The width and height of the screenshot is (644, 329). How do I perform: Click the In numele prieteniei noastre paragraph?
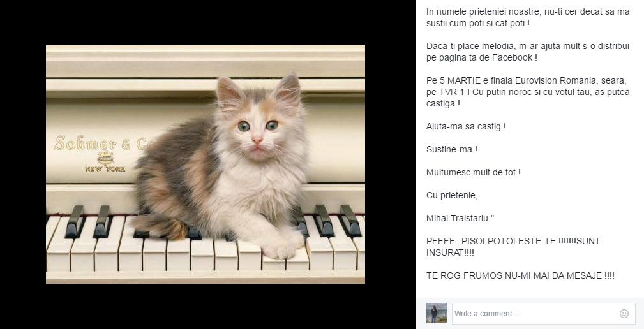click(528, 17)
